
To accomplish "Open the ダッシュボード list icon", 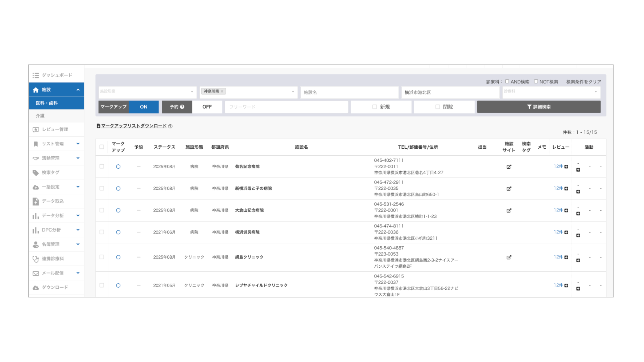I will [x=36, y=75].
